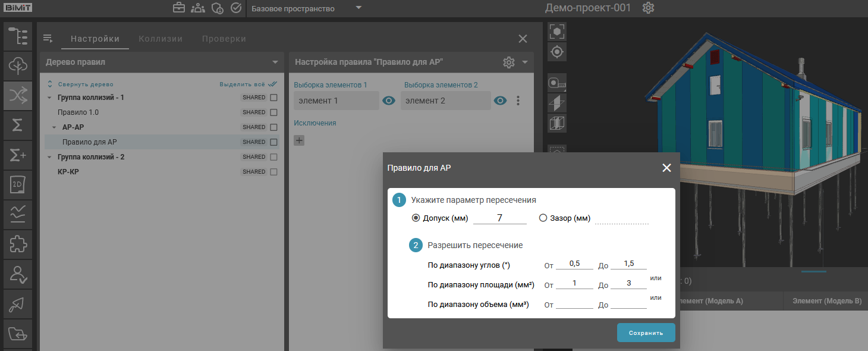The width and height of the screenshot is (868, 351).
Task: Click the measurement tool in viewport toolbar
Action: coord(557,83)
